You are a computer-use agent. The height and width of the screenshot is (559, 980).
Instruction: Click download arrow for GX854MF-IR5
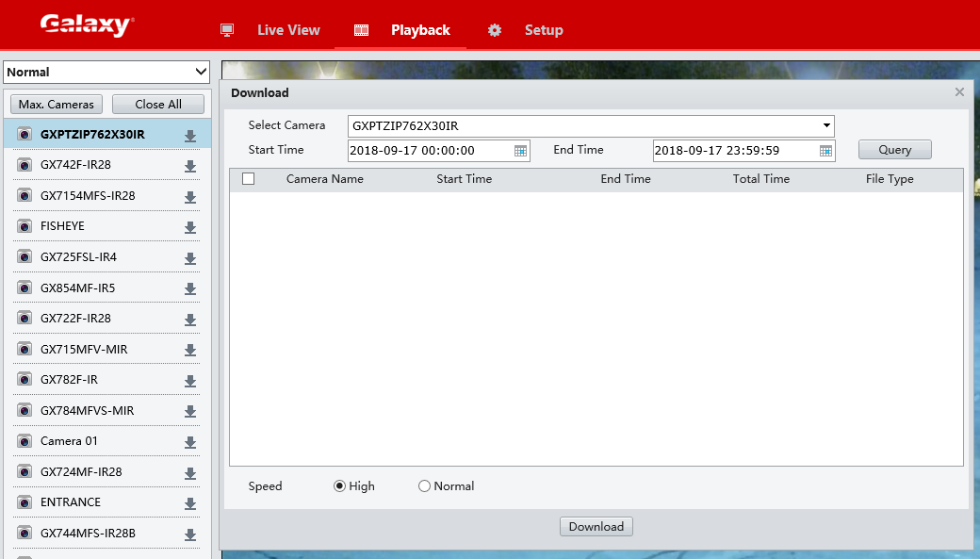(x=190, y=288)
